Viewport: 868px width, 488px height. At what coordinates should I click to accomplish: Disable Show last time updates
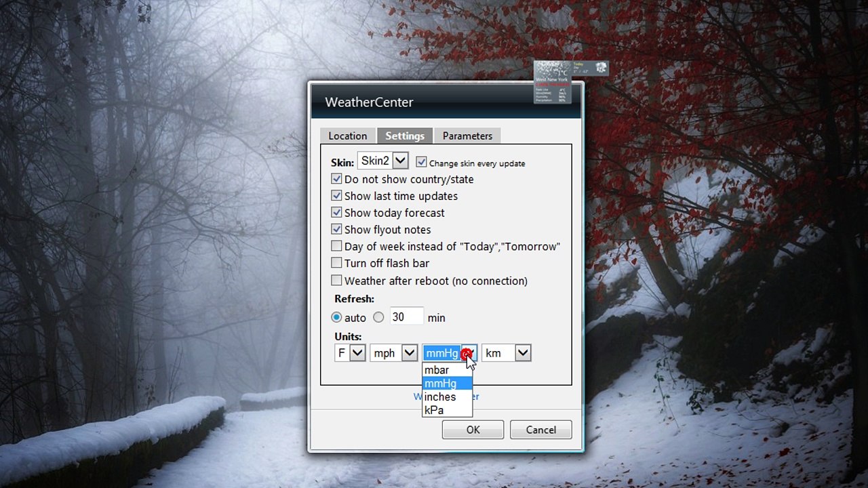(x=336, y=196)
